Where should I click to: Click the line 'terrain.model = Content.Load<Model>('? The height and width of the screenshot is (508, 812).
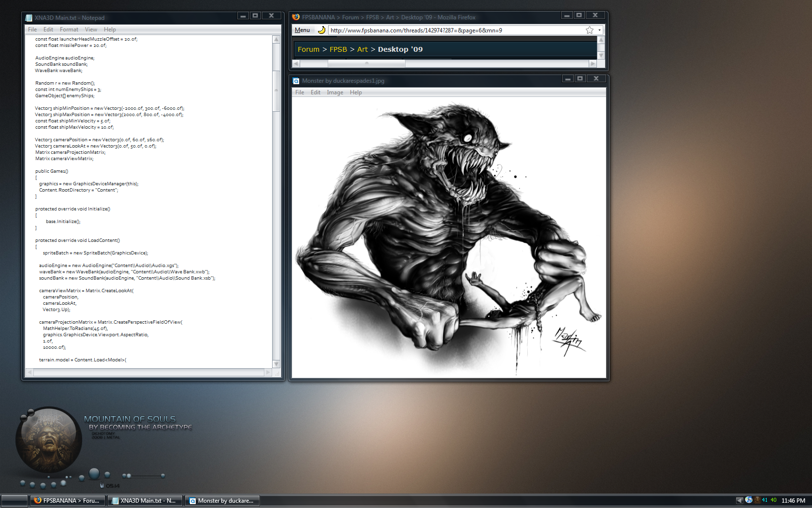pyautogui.click(x=83, y=360)
